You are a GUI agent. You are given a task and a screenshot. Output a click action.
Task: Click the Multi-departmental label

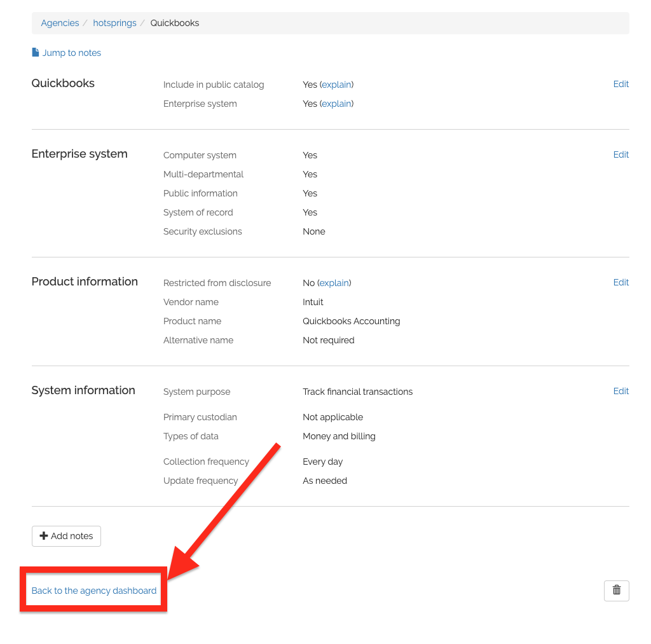tap(203, 174)
